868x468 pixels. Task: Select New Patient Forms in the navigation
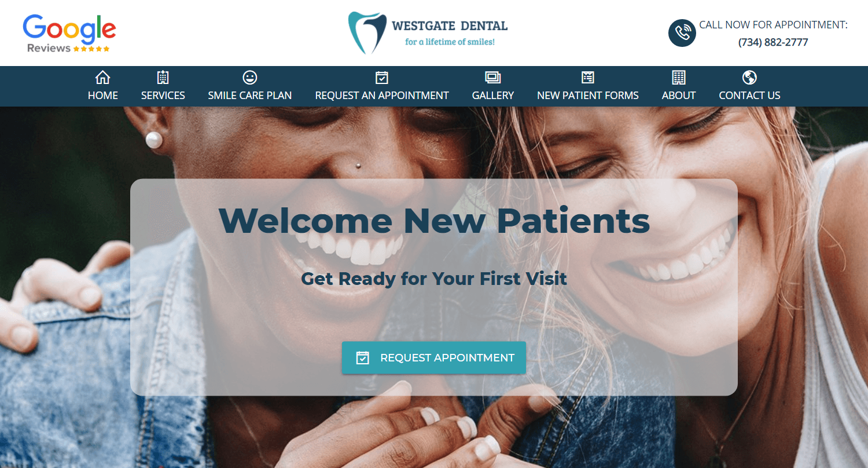[x=588, y=96]
